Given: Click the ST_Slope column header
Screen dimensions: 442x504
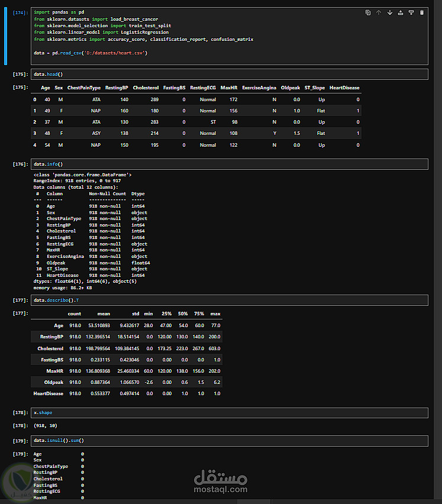Looking at the screenshot, I should click(x=315, y=88).
